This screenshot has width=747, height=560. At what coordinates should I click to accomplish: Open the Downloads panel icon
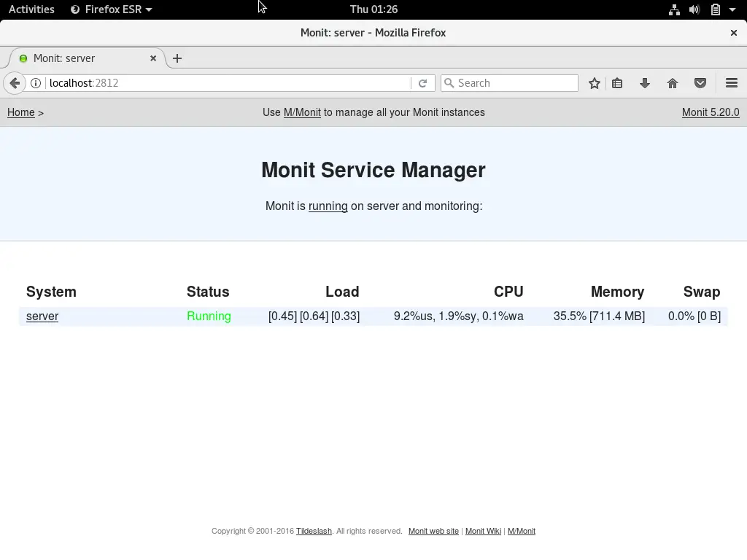coord(645,82)
